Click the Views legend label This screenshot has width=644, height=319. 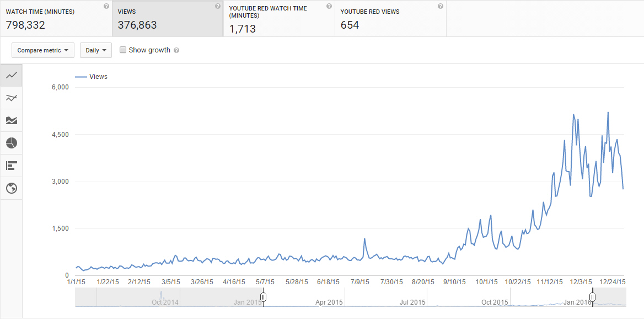point(98,77)
